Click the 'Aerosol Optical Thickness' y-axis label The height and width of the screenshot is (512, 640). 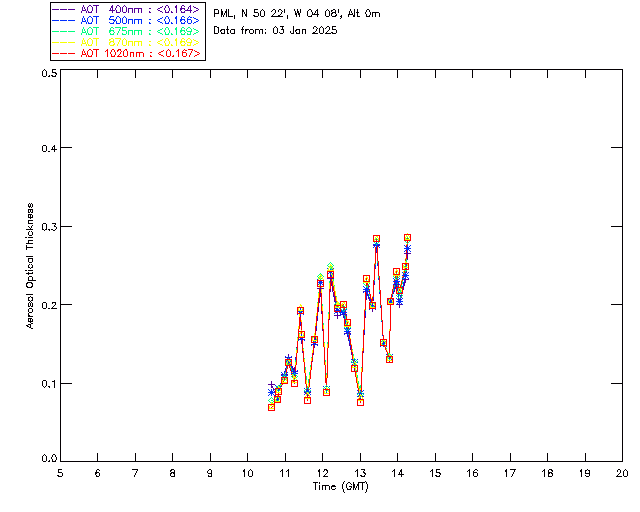pos(31,266)
